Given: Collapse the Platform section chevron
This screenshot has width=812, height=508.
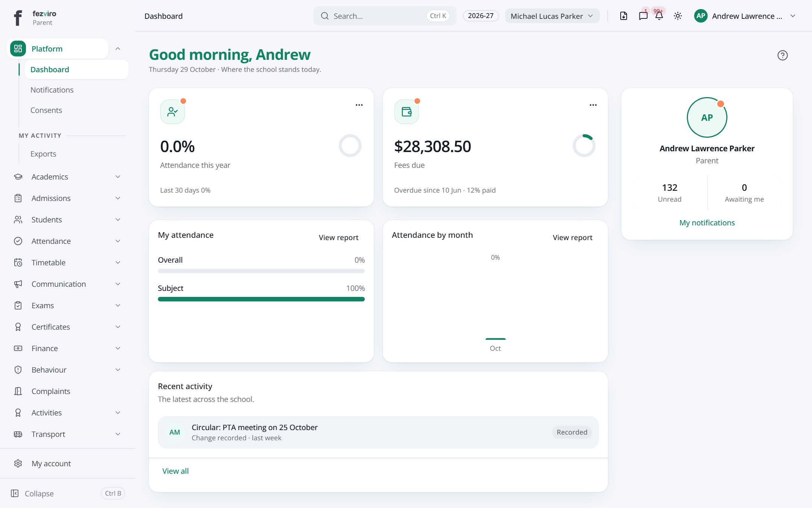Looking at the screenshot, I should (118, 49).
